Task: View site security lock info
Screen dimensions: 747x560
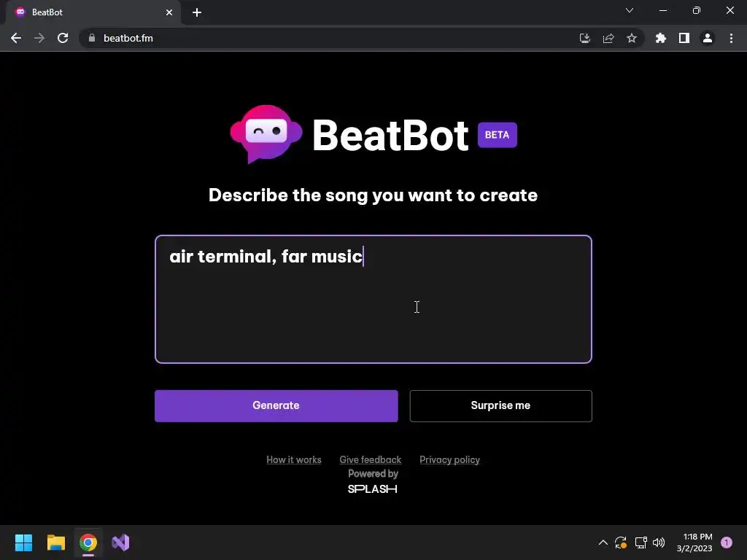Action: click(x=92, y=38)
